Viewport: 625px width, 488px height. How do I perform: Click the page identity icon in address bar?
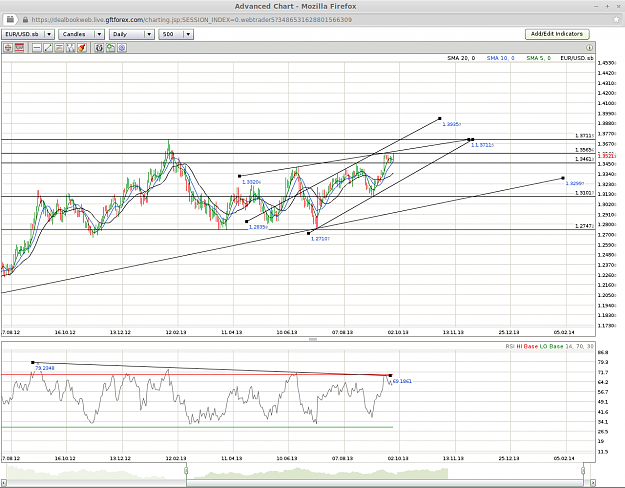click(10, 19)
